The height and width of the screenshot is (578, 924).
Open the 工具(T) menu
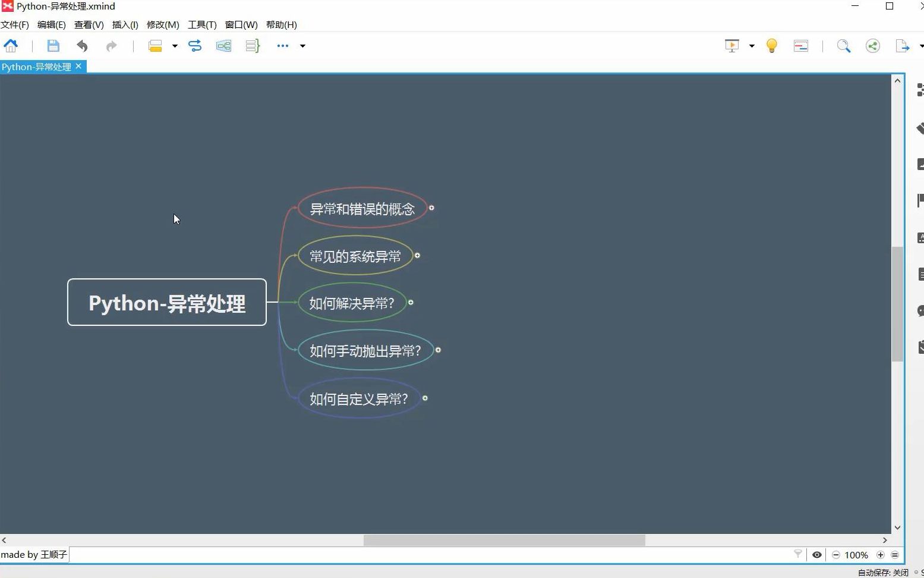click(202, 24)
